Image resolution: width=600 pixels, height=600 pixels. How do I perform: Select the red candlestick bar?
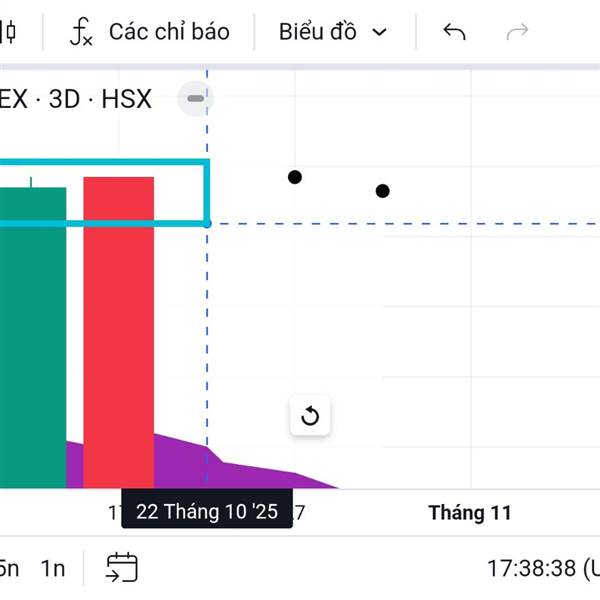click(118, 330)
